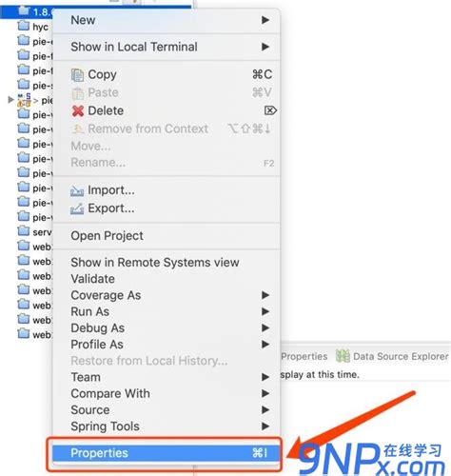Click the Copy icon in context menu
The height and width of the screenshot is (476, 451).
coord(77,75)
